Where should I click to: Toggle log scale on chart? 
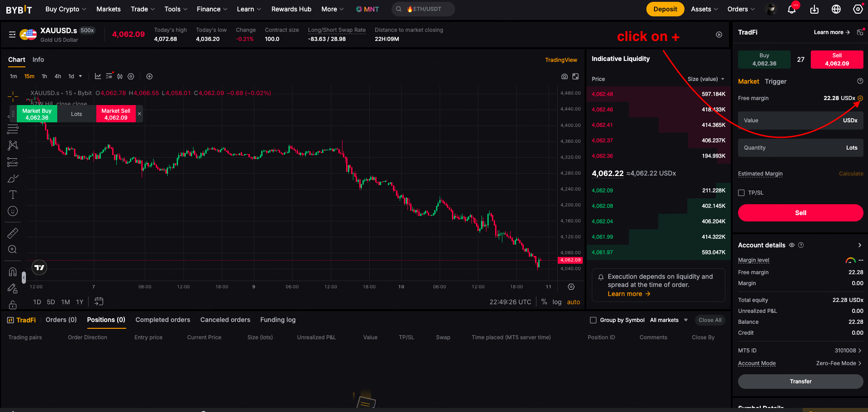[x=557, y=302]
